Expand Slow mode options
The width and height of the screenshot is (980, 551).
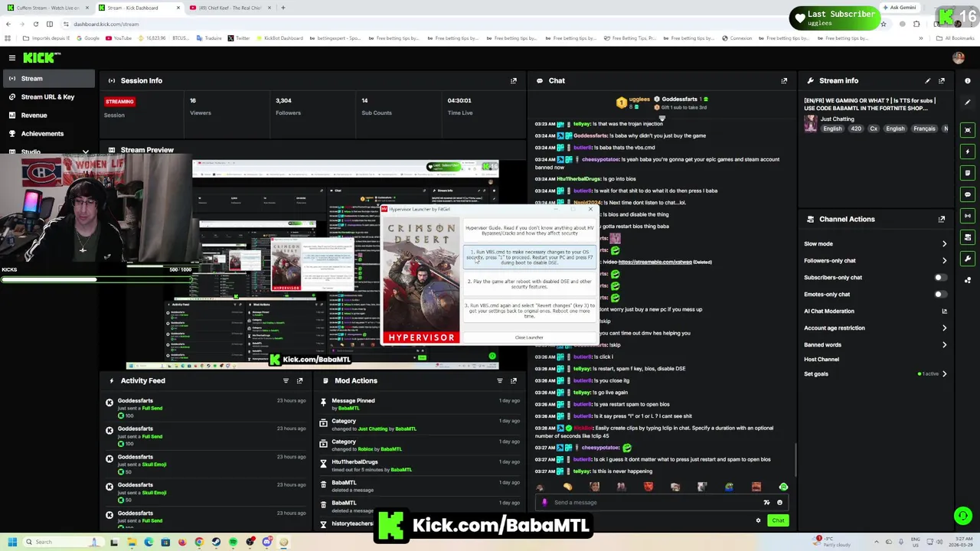(944, 244)
